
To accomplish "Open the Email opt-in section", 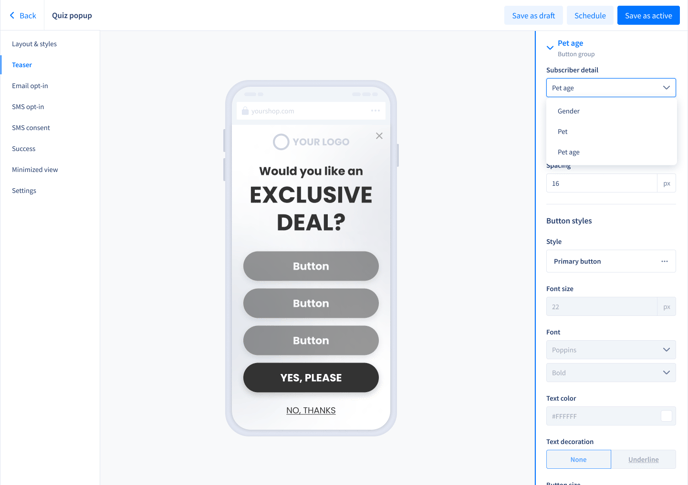I will point(30,86).
